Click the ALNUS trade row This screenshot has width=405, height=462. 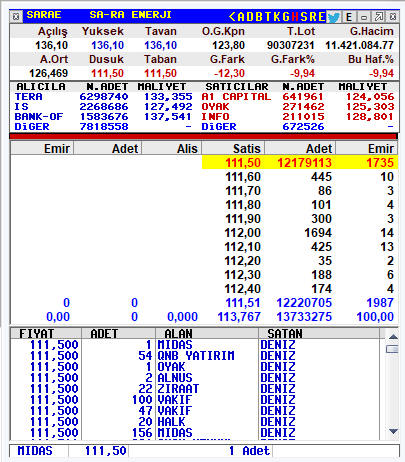click(x=195, y=378)
